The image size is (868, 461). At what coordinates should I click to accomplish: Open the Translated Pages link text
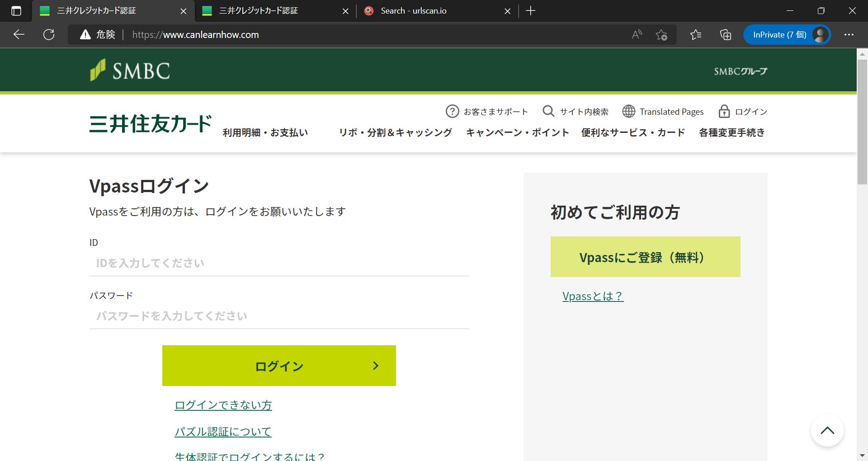coord(671,112)
